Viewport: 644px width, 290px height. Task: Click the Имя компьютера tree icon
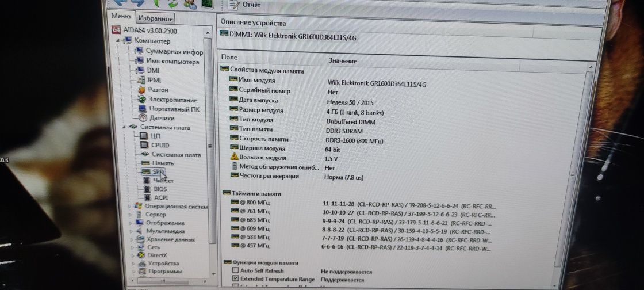[x=140, y=61]
